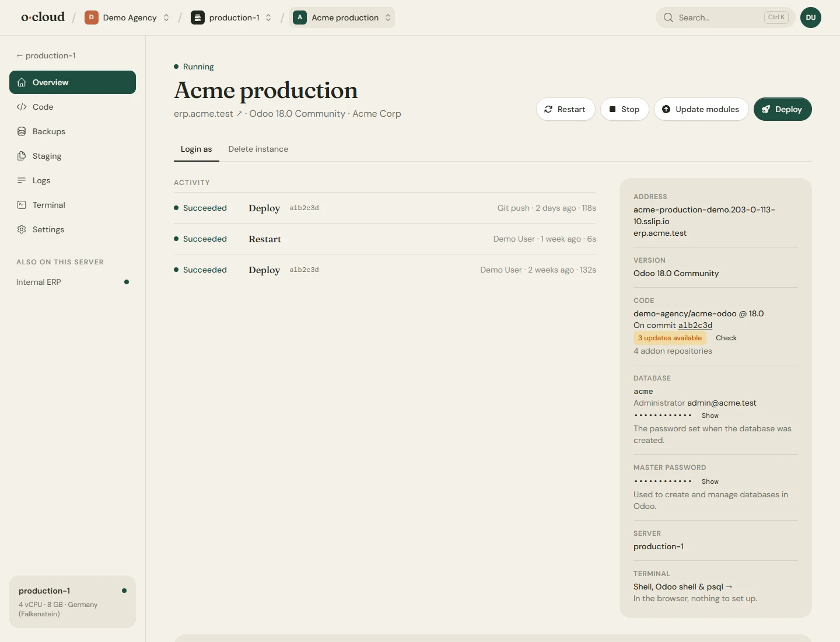The width and height of the screenshot is (840, 642).
Task: Click the Acme production green A icon
Action: click(300, 18)
